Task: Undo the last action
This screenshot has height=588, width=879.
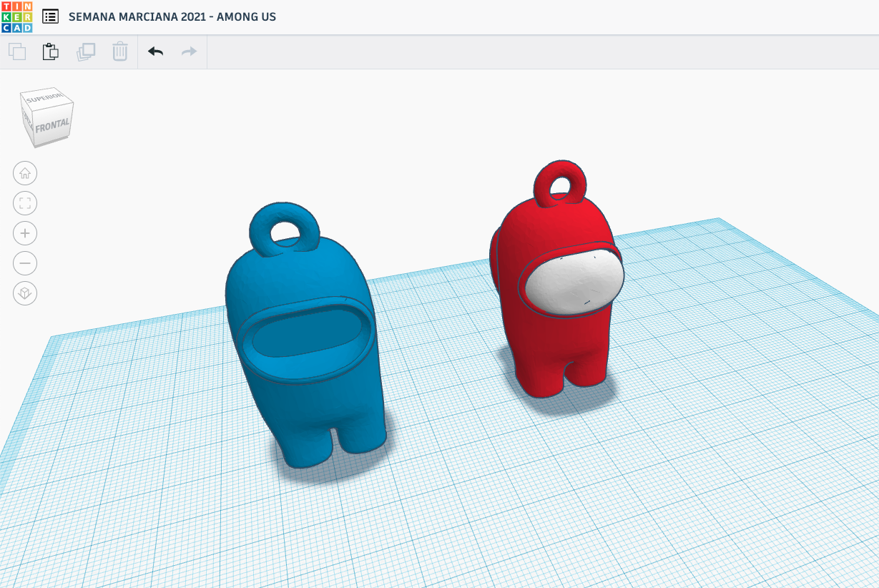Action: 155,52
